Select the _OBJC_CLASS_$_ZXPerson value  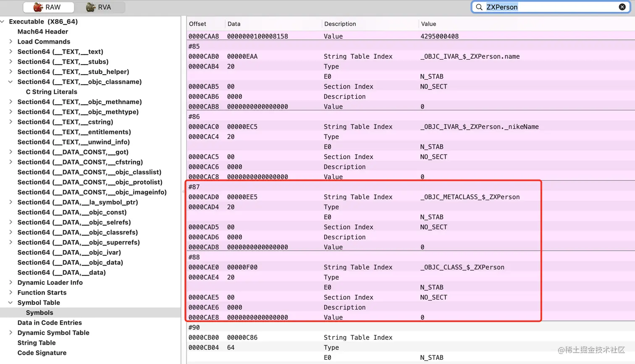(x=462, y=267)
